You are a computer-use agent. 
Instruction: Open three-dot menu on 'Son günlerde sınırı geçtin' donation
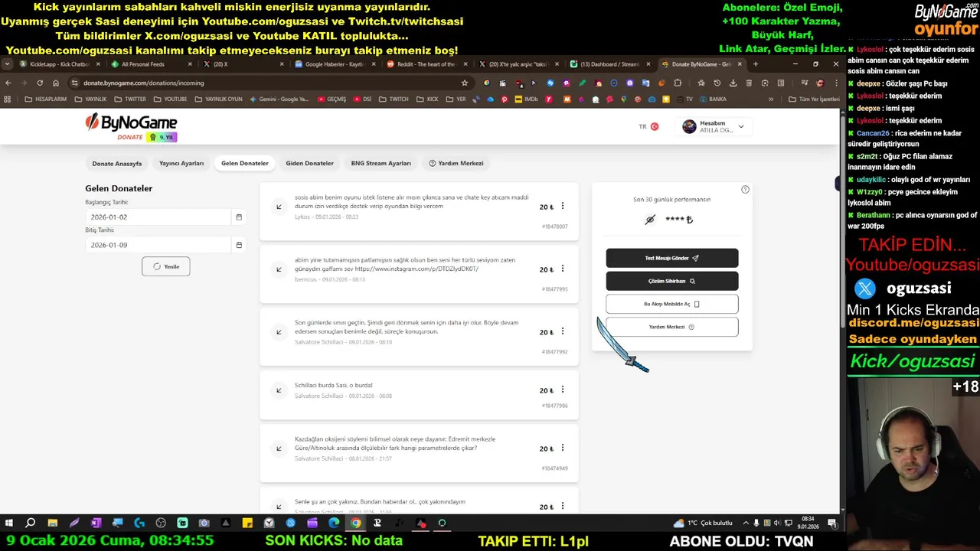tap(563, 331)
